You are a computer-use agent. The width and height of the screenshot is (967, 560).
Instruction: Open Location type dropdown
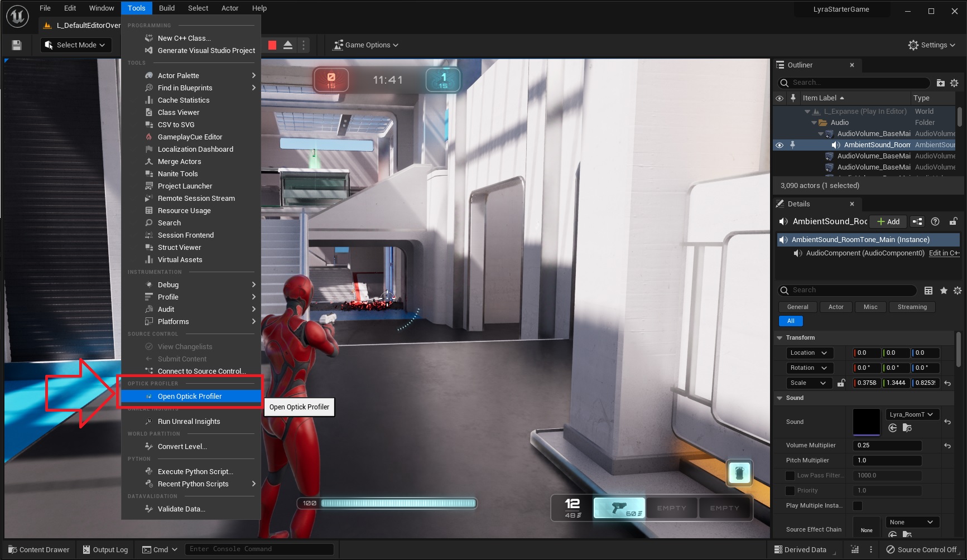(809, 353)
